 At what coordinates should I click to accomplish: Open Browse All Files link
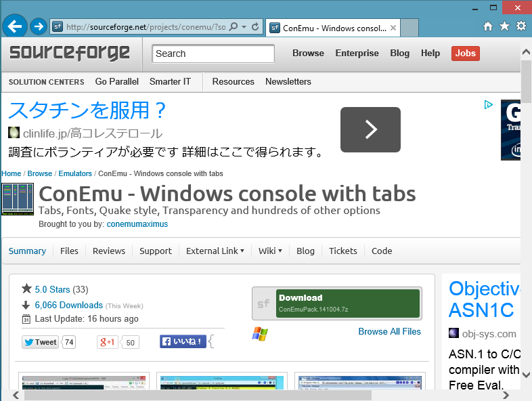[x=389, y=332]
